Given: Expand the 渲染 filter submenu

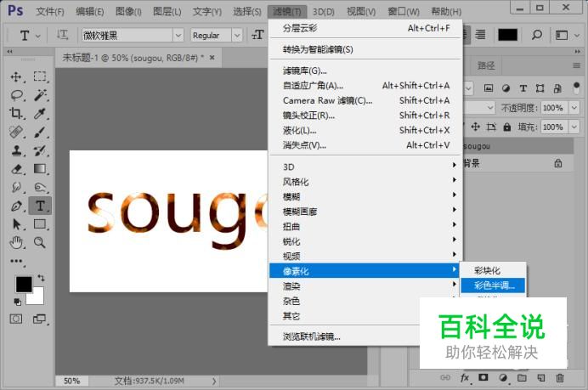Looking at the screenshot, I should (365, 286).
